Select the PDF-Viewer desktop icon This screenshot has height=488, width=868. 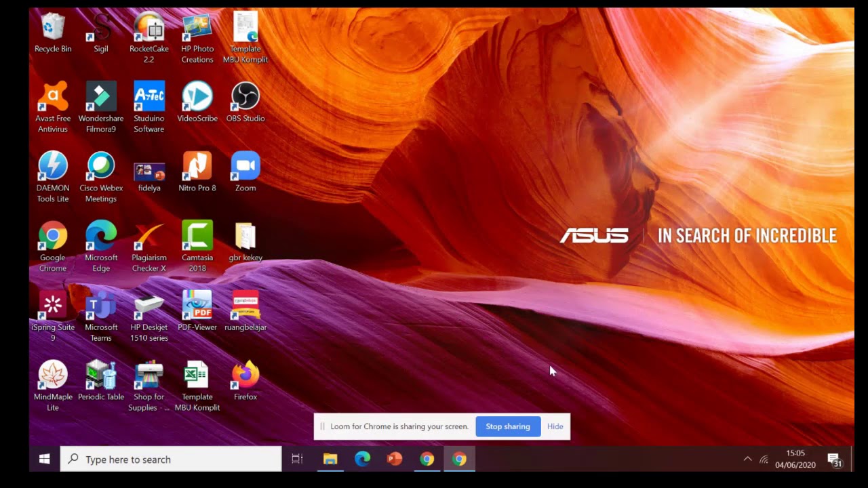197,312
